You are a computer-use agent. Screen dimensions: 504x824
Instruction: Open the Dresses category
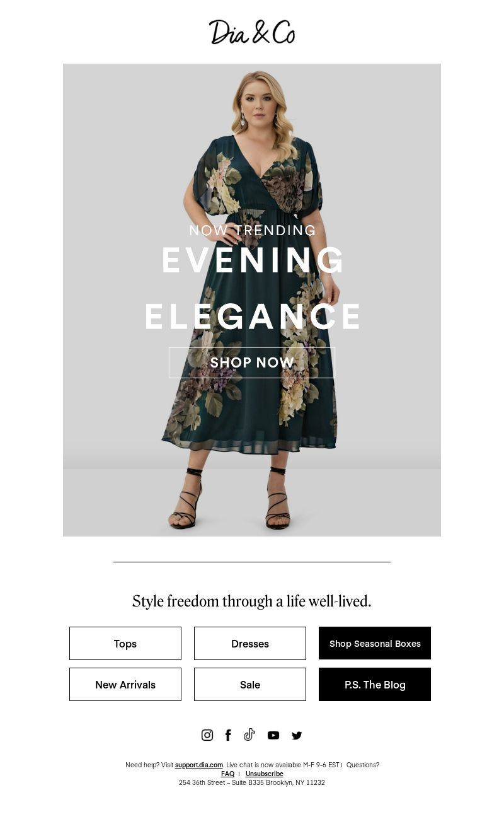250,644
